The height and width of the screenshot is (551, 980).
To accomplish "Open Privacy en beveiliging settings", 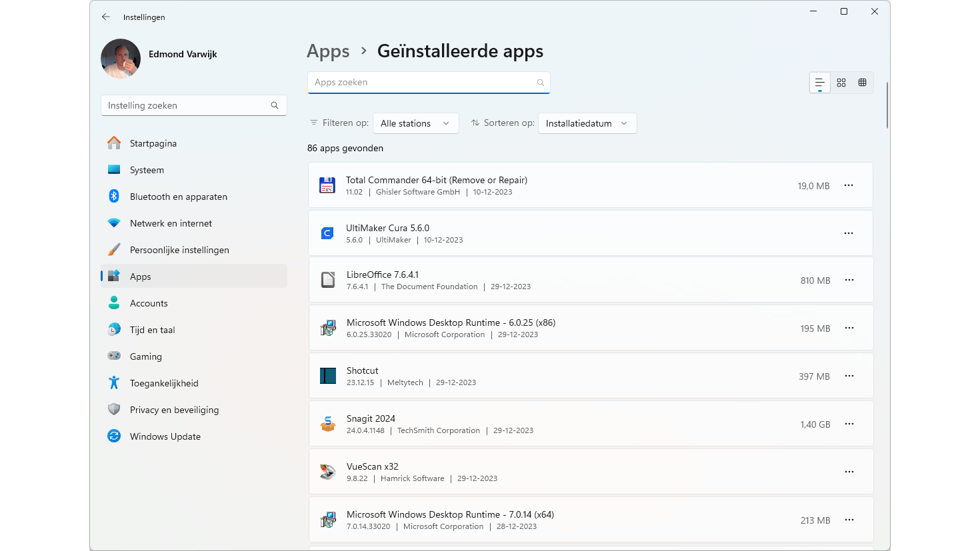I will click(x=174, y=410).
